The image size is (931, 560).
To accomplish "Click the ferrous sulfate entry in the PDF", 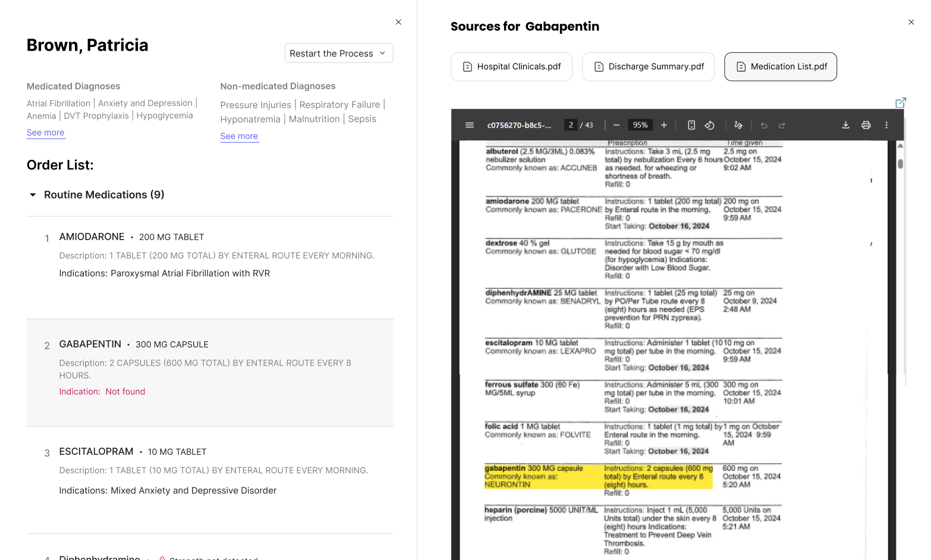I will pyautogui.click(x=633, y=397).
